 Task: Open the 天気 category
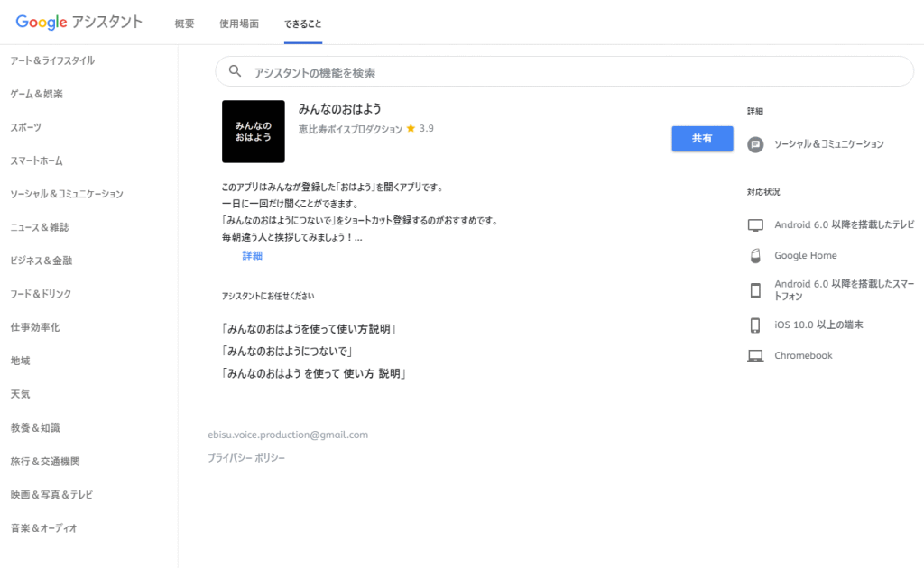point(20,394)
